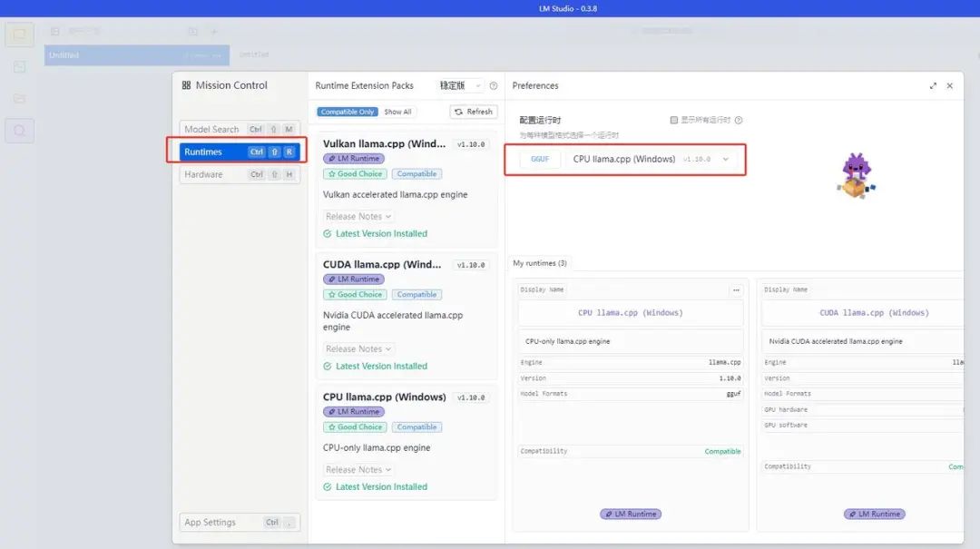Click the CPU llama.cpp (Windows) display name field

tap(630, 313)
